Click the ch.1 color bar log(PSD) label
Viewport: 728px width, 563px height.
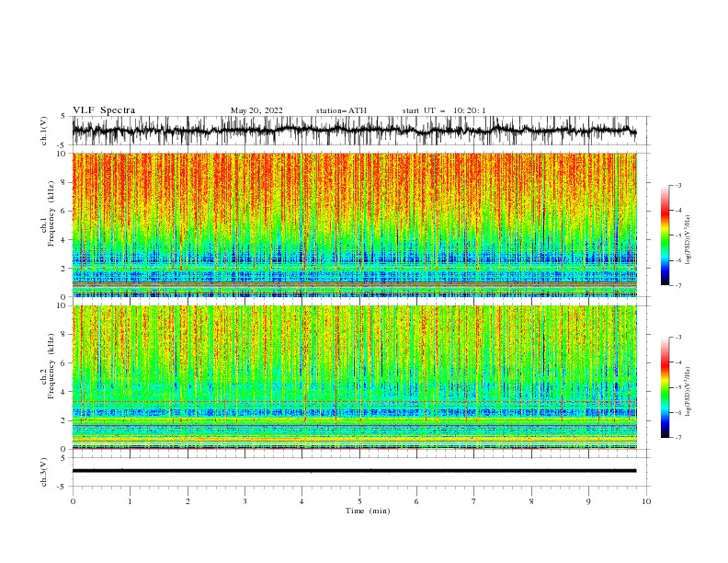click(688, 240)
